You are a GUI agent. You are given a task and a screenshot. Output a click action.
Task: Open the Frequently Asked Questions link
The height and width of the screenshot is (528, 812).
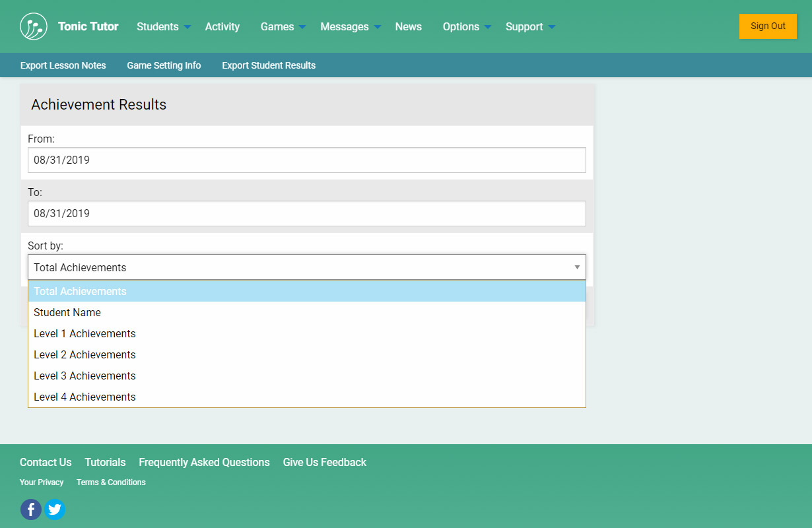point(204,463)
